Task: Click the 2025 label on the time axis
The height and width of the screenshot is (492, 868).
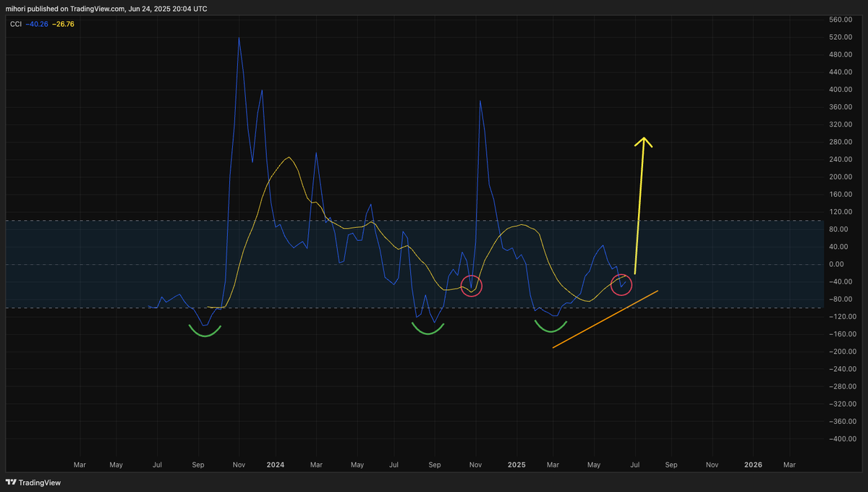Action: (516, 465)
